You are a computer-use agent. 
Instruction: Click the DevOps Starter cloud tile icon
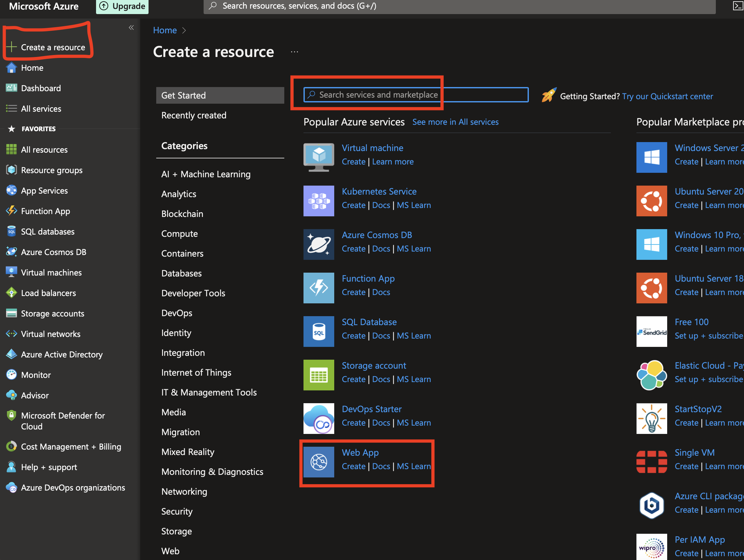[x=319, y=419]
